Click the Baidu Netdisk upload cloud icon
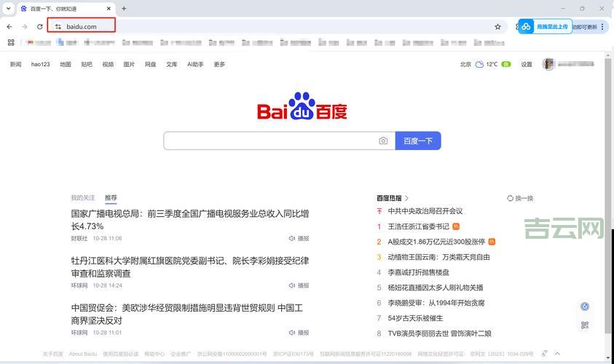Image resolution: width=614 pixels, height=364 pixels. point(526,27)
